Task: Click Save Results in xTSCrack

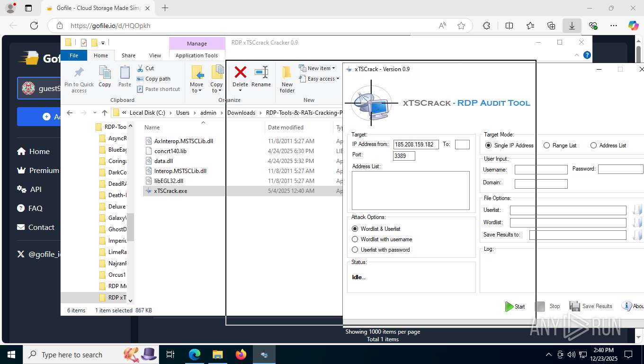Action: coord(591,306)
